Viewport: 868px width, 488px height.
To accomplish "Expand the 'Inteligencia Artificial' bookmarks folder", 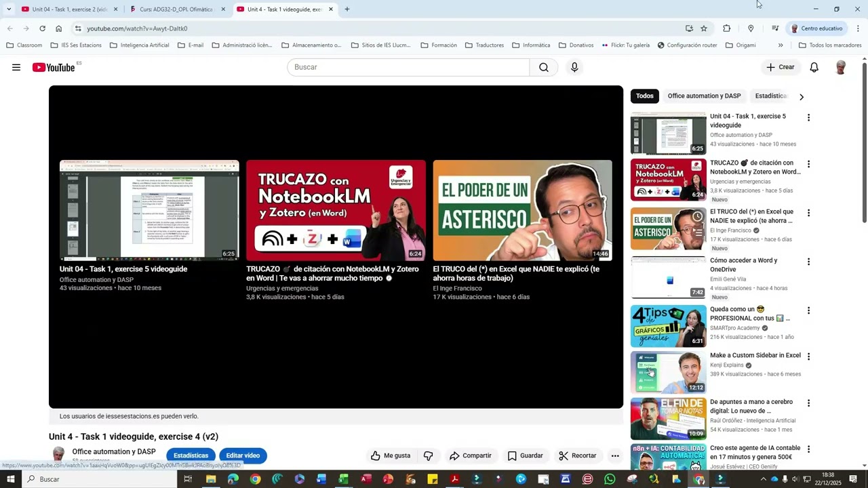I will click(x=139, y=45).
